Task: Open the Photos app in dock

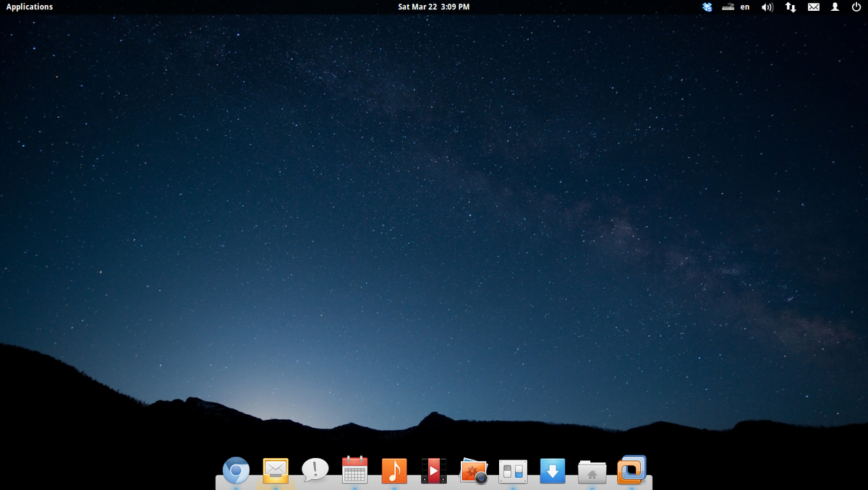Action: click(474, 470)
